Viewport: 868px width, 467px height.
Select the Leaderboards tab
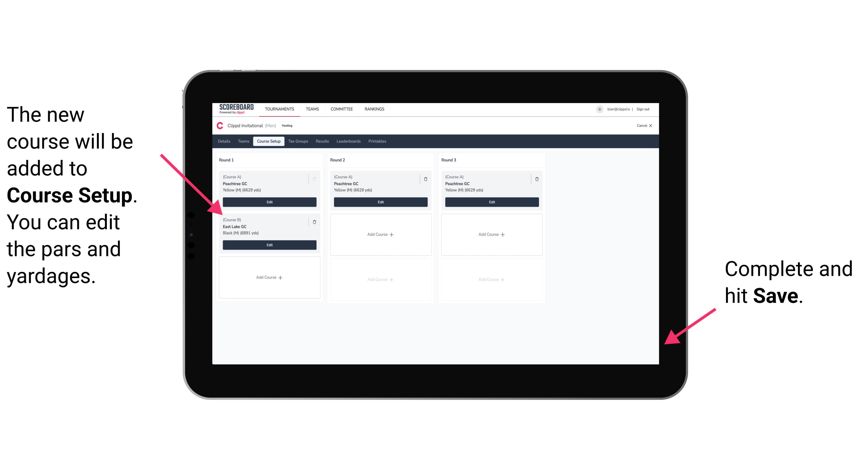click(349, 141)
